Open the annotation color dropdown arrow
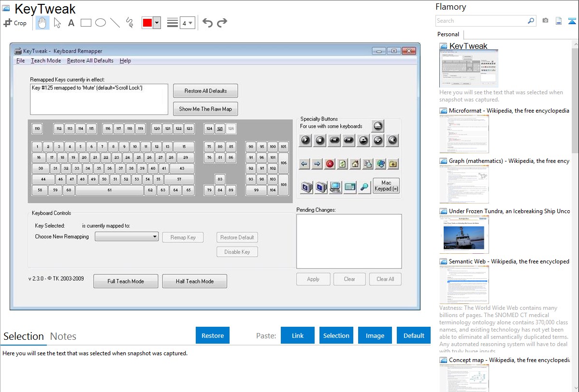The height and width of the screenshot is (392, 579). tap(157, 23)
